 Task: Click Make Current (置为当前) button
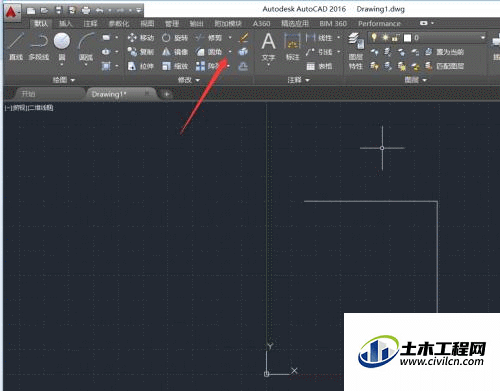(x=445, y=52)
